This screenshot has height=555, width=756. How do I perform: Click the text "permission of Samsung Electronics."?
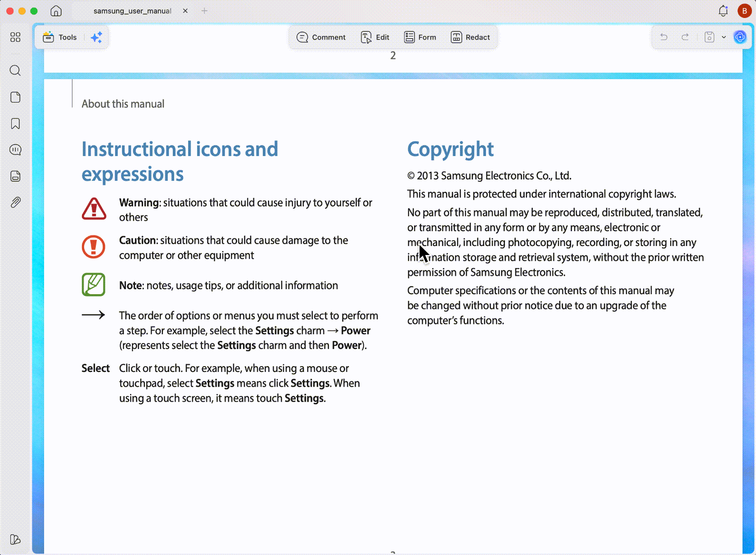coord(486,273)
